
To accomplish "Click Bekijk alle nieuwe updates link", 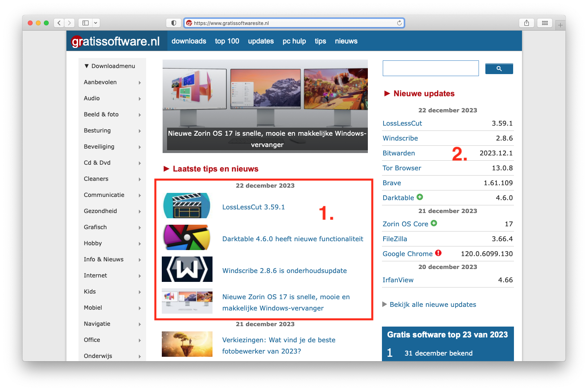I will pos(433,304).
